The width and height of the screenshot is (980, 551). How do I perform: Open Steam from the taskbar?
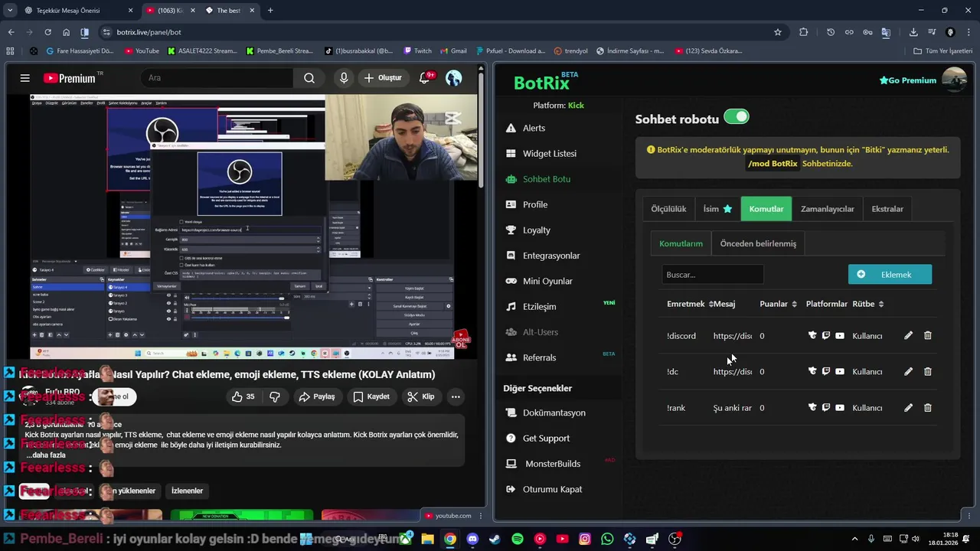coord(495,539)
